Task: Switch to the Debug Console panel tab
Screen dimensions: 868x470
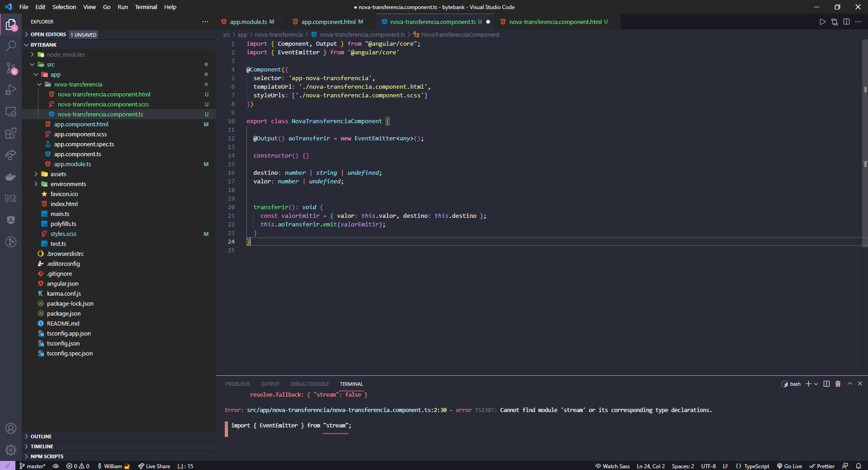Action: point(310,384)
